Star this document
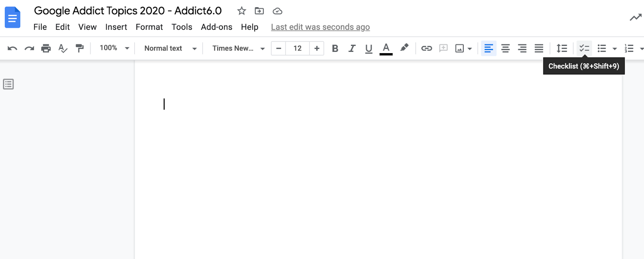Screen dimensions: 644x259 tap(242, 11)
